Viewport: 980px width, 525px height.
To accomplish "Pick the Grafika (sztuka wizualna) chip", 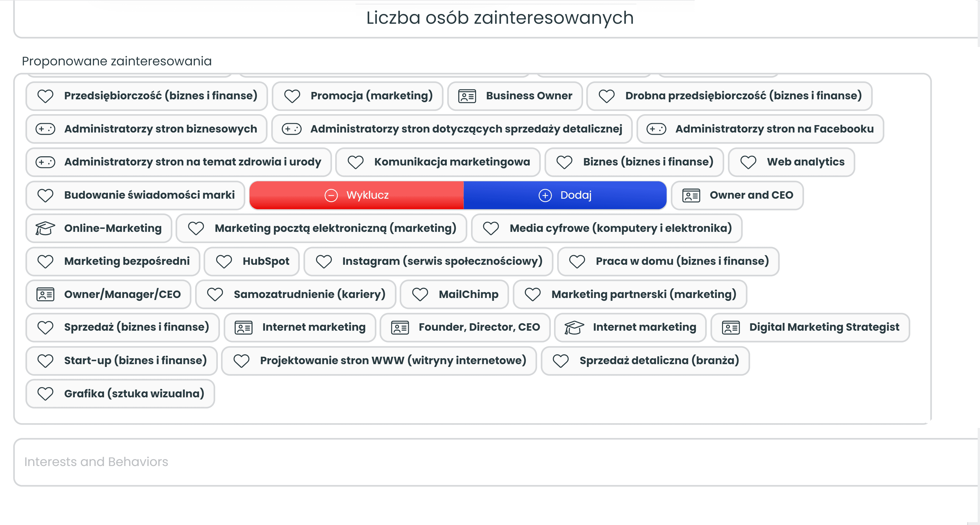I will (120, 394).
